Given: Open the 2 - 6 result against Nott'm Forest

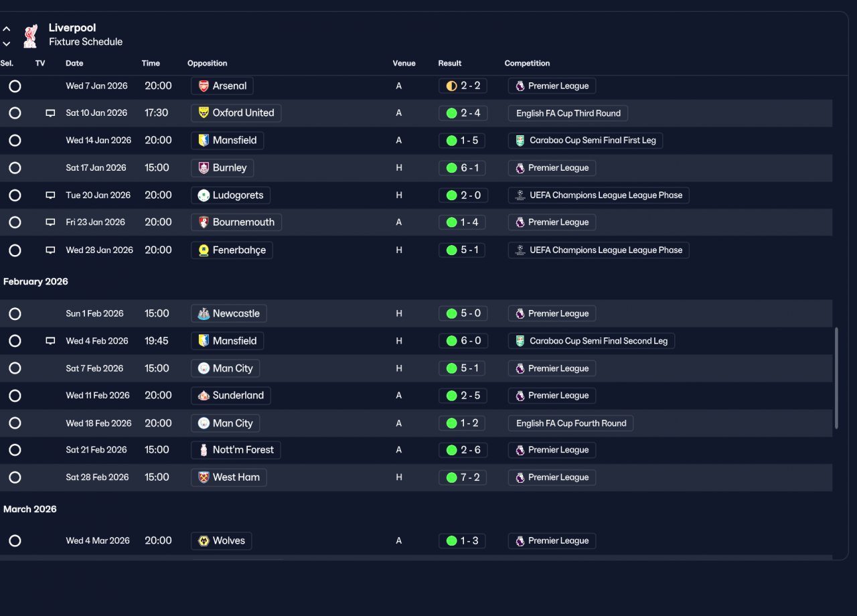Looking at the screenshot, I should (463, 450).
